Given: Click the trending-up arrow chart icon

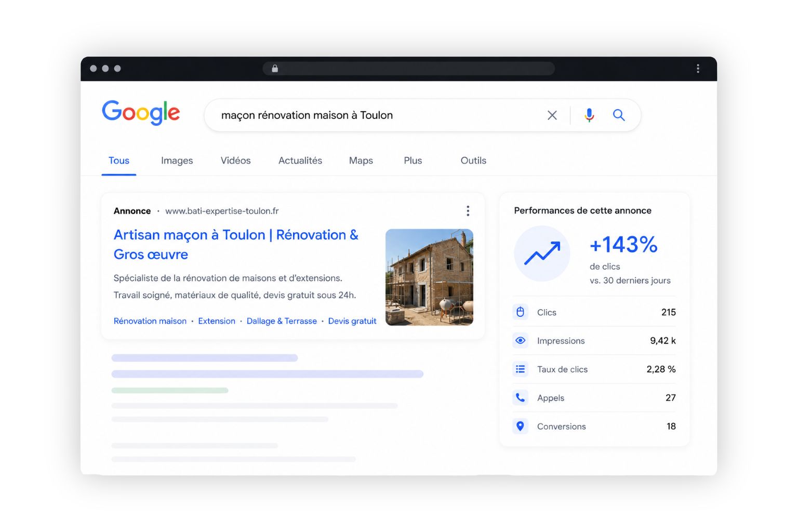Looking at the screenshot, I should [x=542, y=254].
